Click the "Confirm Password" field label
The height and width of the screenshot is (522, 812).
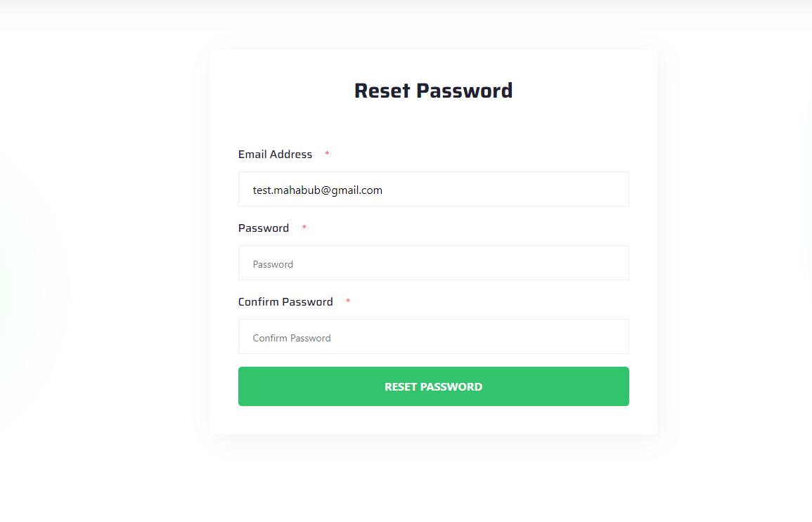click(285, 301)
